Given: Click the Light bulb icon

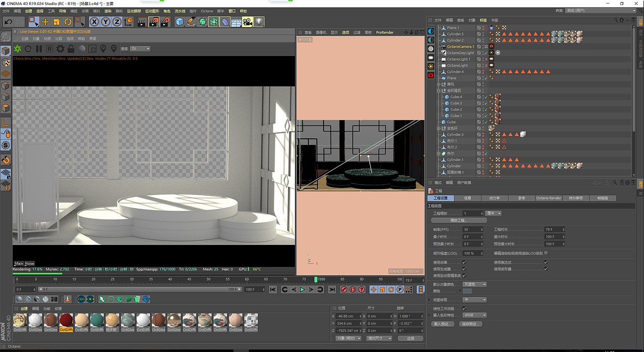Looking at the screenshot, I should click(259, 22).
